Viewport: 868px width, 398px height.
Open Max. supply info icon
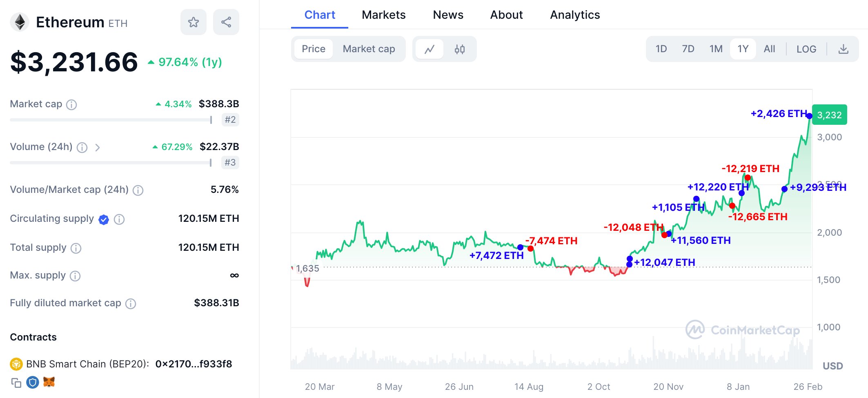75,276
